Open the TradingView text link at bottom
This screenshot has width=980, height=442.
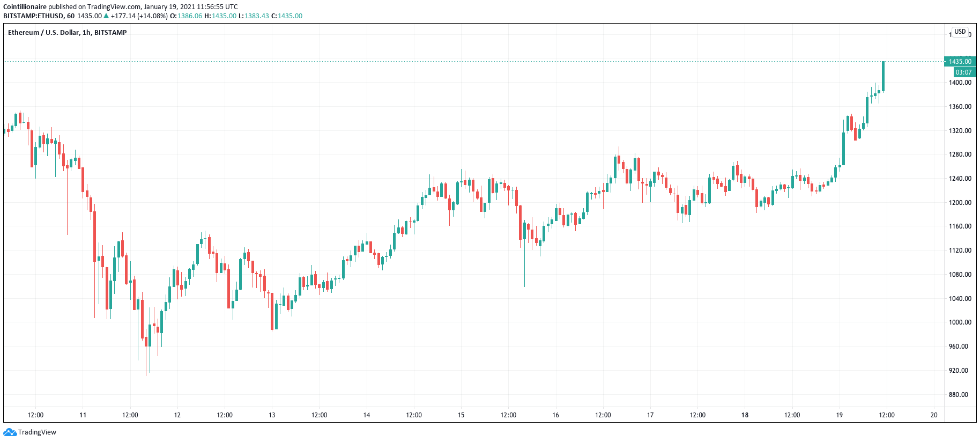pos(37,432)
